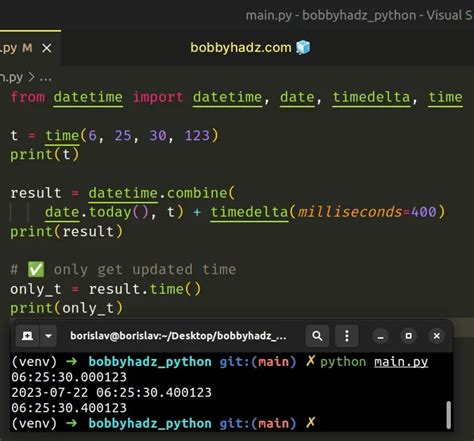Click terminal output '06:25:30.000123'
This screenshot has height=441, width=474.
tap(69, 377)
